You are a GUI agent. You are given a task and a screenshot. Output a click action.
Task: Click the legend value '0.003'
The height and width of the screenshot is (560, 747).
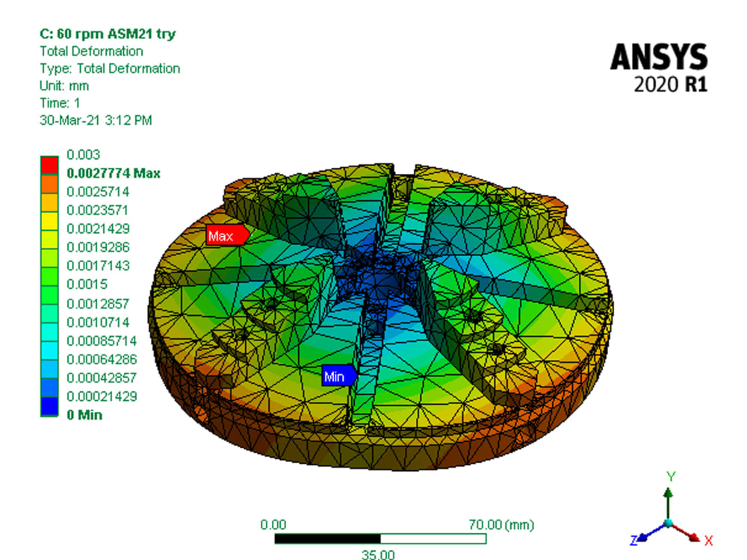pos(84,155)
